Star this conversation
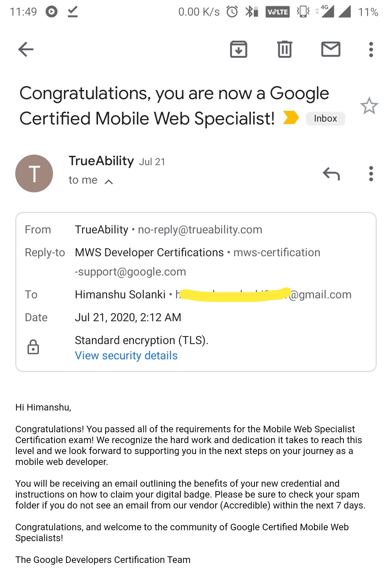The image size is (392, 580). 369,106
